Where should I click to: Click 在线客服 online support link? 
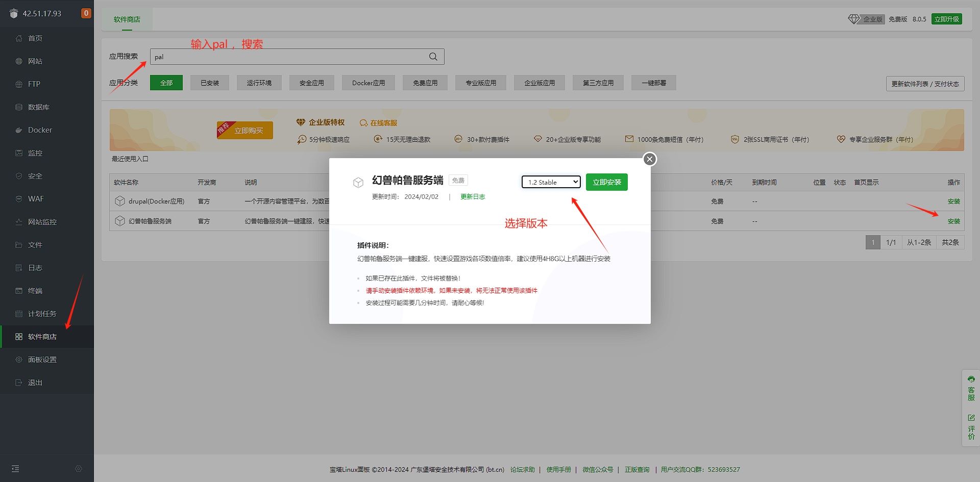(379, 123)
